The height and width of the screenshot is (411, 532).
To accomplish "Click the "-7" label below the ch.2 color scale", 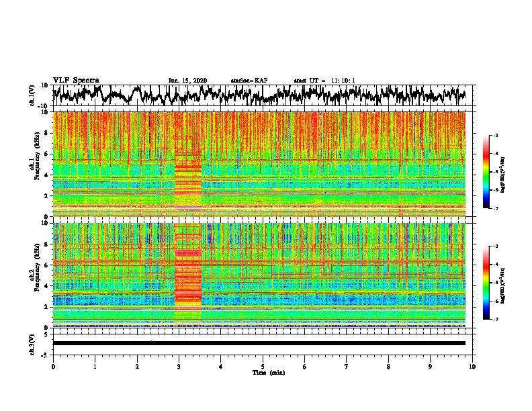I will [x=495, y=319].
